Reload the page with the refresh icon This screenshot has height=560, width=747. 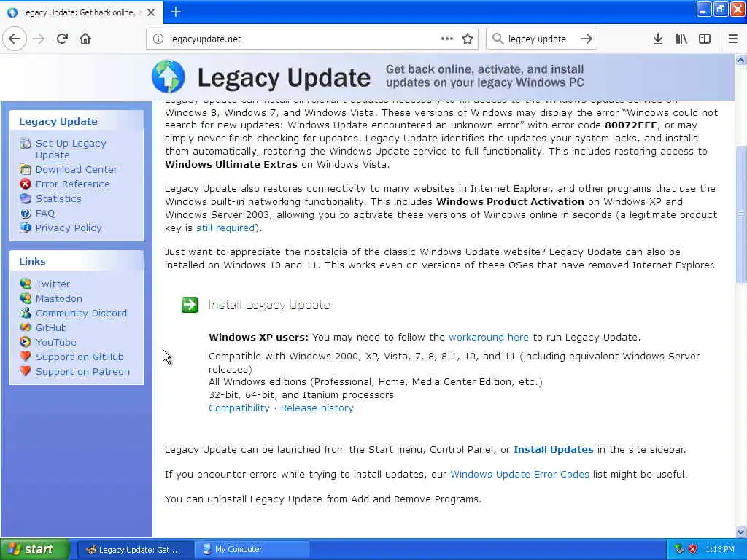[62, 39]
